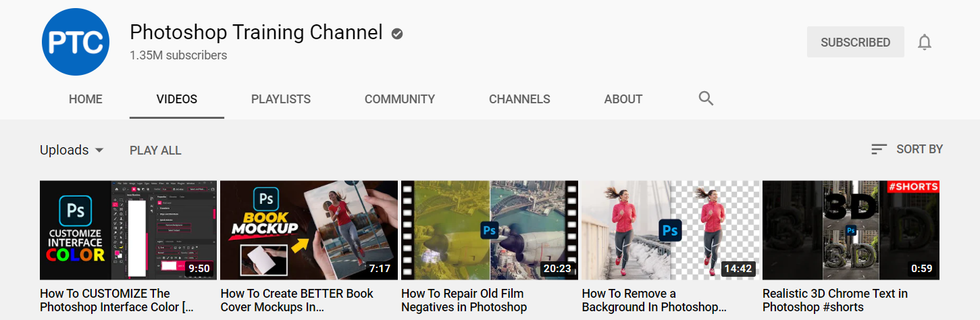Click the 1.35M subscribers text

tap(178, 55)
